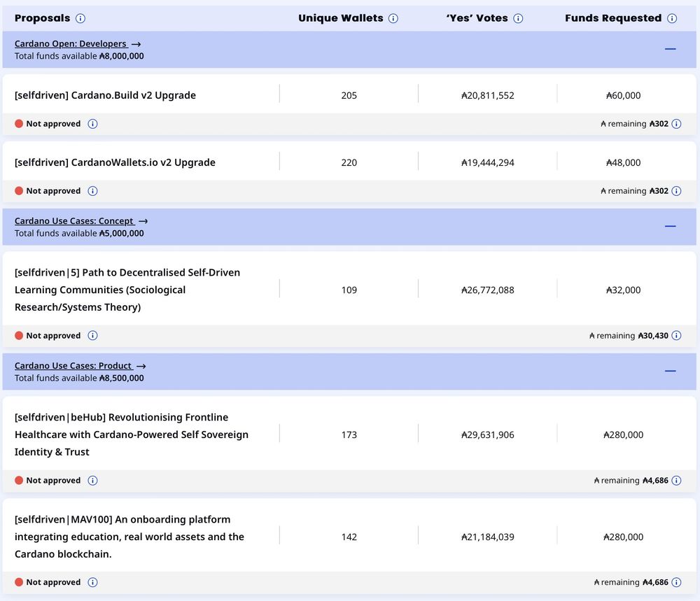This screenshot has height=601, width=700.
Task: Click remaining ₳302 info icon for CardanoWallets.io
Action: click(x=676, y=191)
